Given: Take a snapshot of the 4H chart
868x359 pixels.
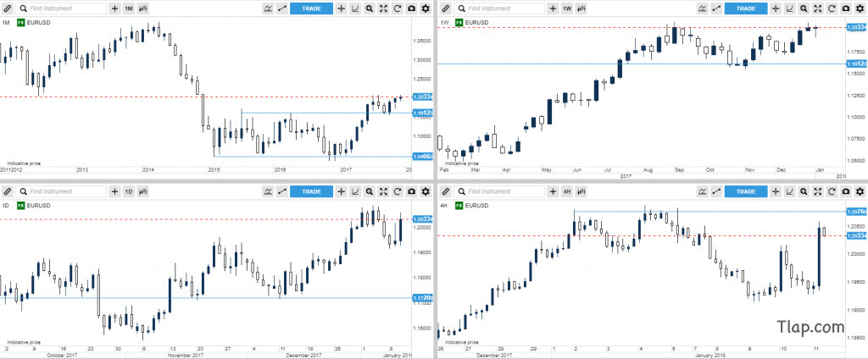Looking at the screenshot, I should [x=846, y=191].
